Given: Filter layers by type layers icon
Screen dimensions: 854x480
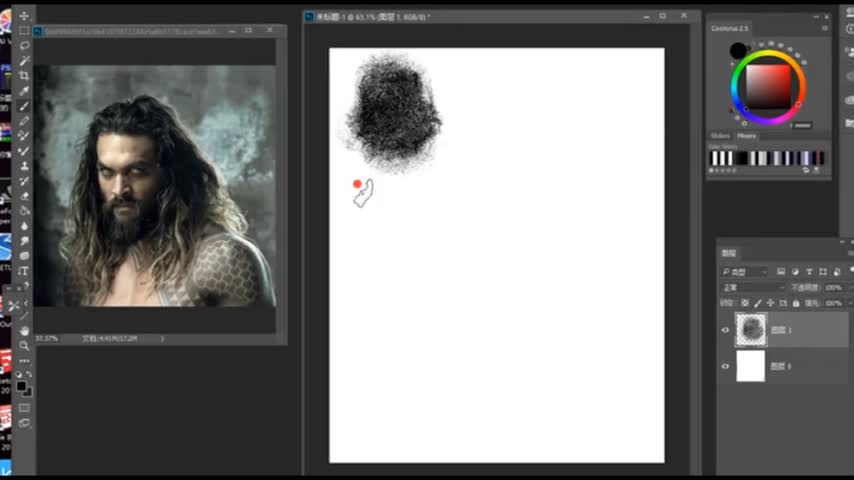Looking at the screenshot, I should coord(809,271).
